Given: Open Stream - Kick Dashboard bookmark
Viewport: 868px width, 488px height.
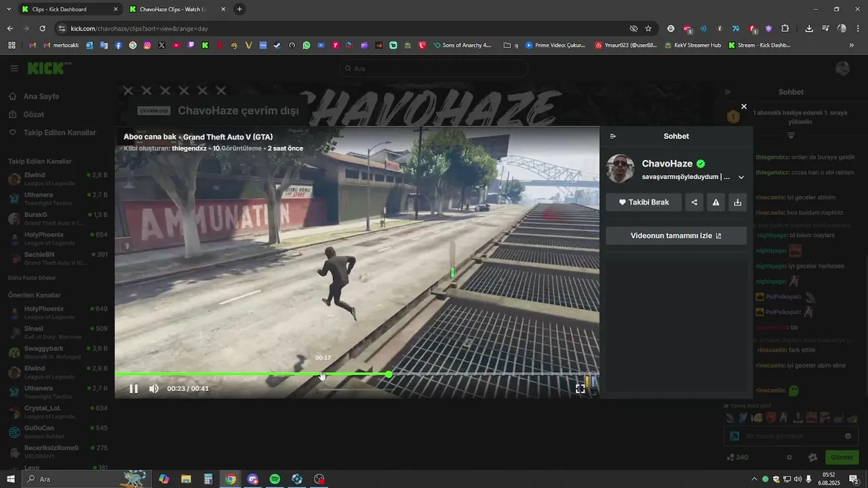Looking at the screenshot, I should coord(759,45).
